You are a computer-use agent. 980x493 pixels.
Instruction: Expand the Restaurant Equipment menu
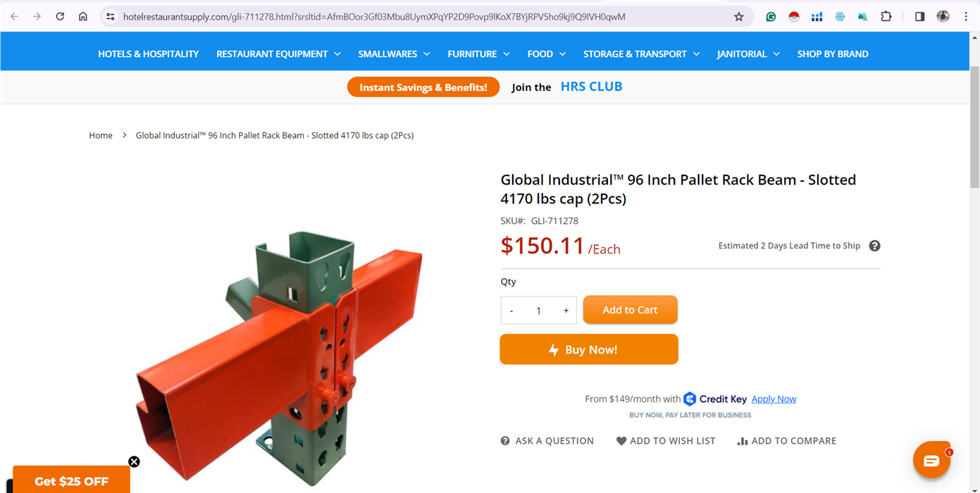click(278, 54)
